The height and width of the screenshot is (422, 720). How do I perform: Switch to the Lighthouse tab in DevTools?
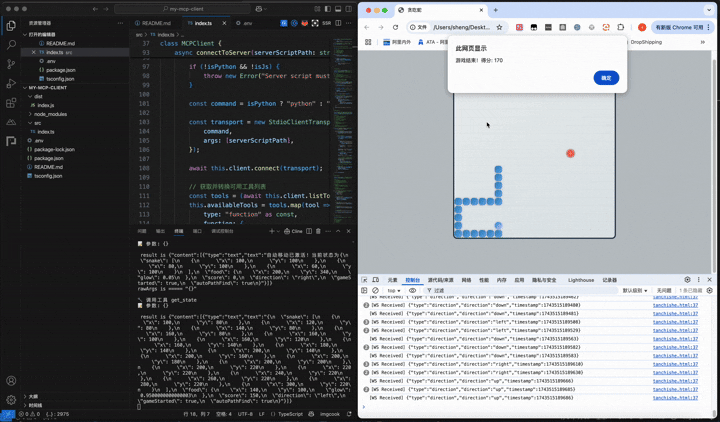580,280
